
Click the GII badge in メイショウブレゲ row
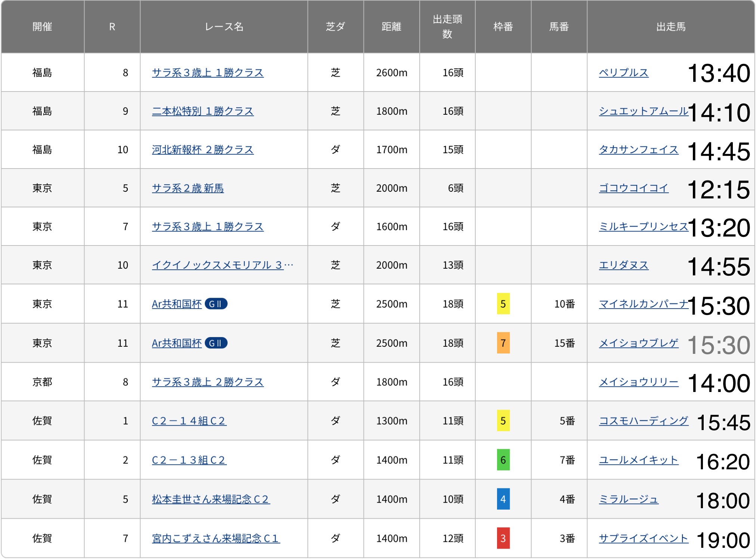pos(216,343)
